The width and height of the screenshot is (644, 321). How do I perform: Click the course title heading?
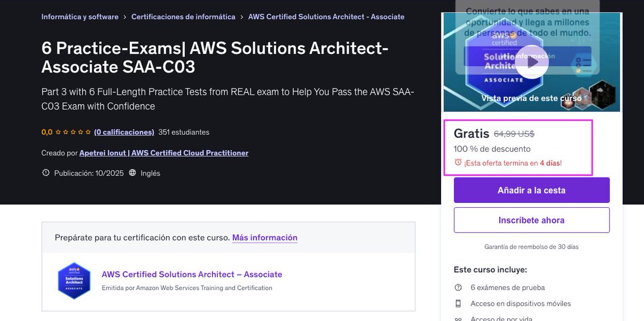click(x=215, y=57)
